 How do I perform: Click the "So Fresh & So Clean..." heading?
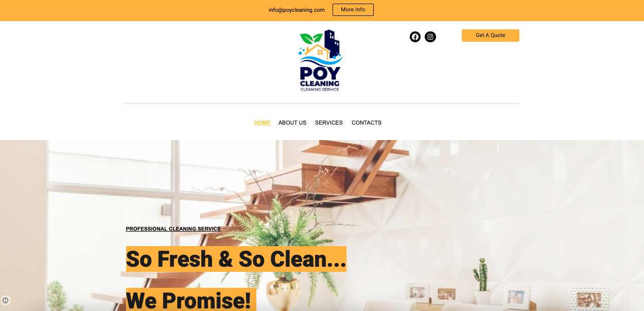pyautogui.click(x=236, y=259)
